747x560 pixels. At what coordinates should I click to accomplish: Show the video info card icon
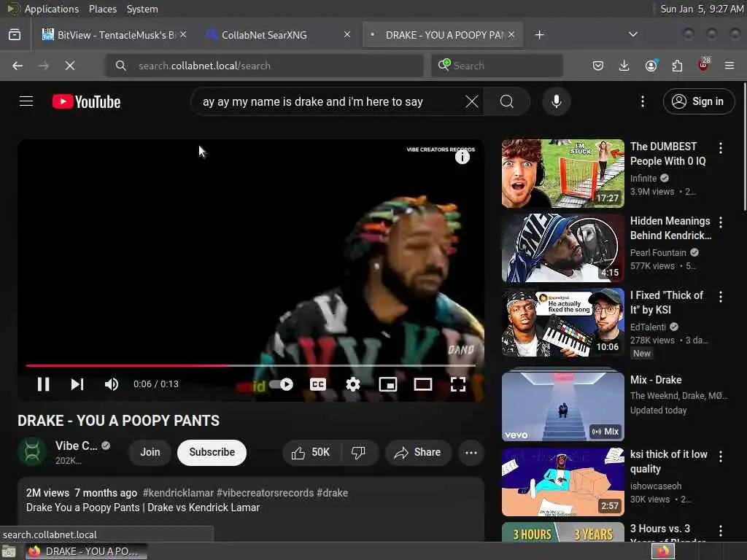click(462, 157)
